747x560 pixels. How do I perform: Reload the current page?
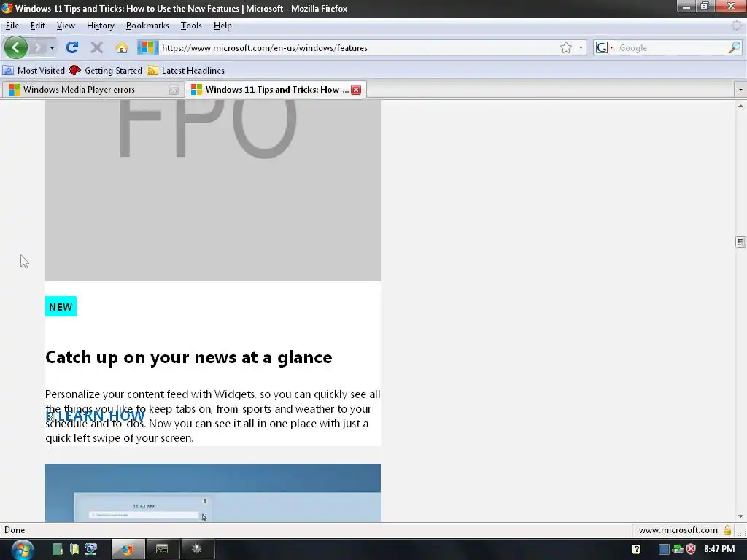[x=72, y=47]
